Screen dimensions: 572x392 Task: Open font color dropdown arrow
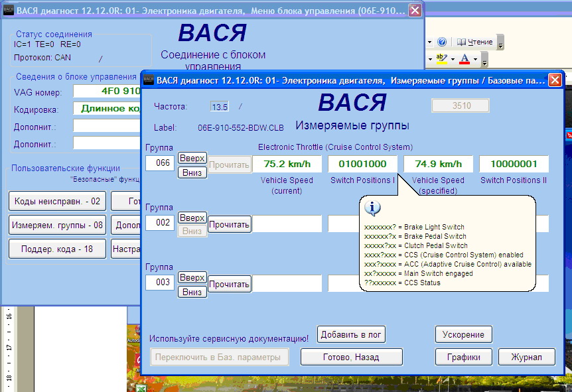click(x=475, y=59)
